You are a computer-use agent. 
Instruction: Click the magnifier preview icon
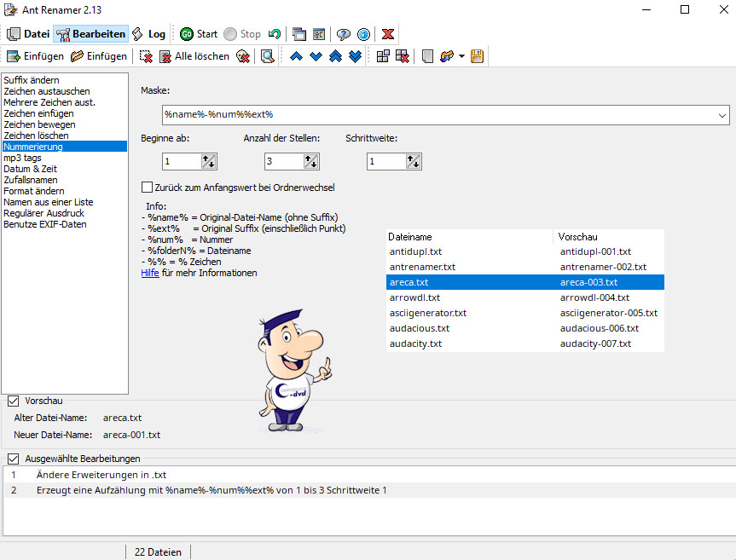point(268,56)
